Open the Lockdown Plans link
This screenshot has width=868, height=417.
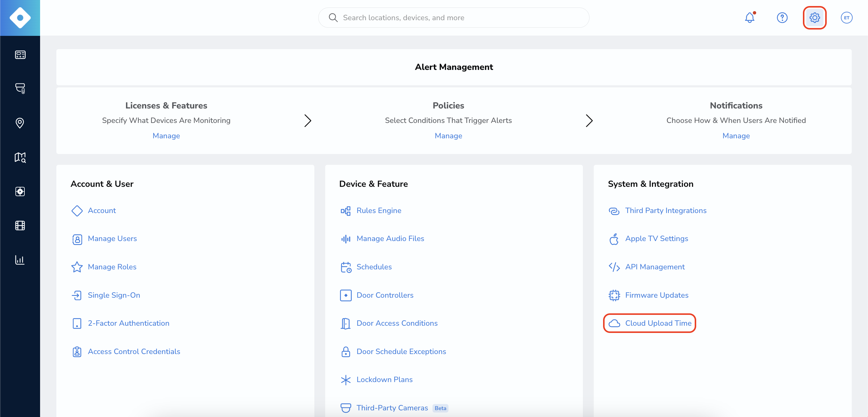385,379
